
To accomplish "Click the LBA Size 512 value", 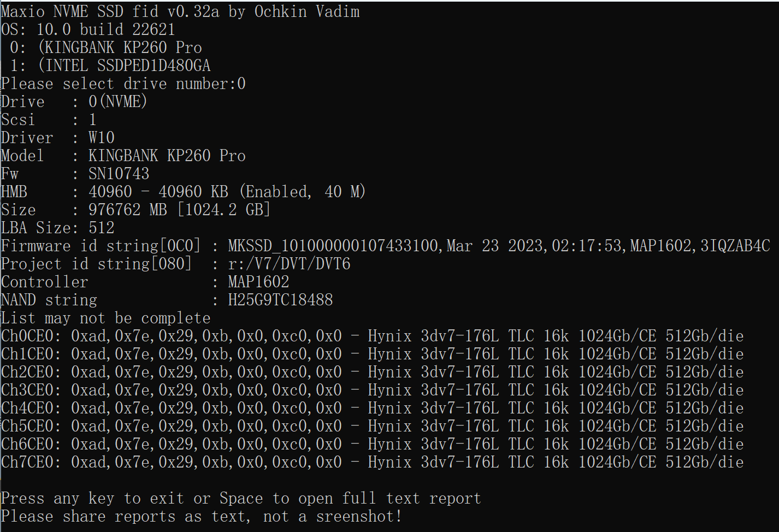I will tap(101, 228).
